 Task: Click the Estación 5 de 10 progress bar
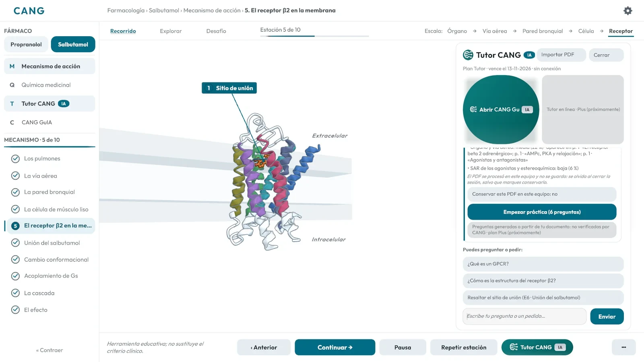314,36
